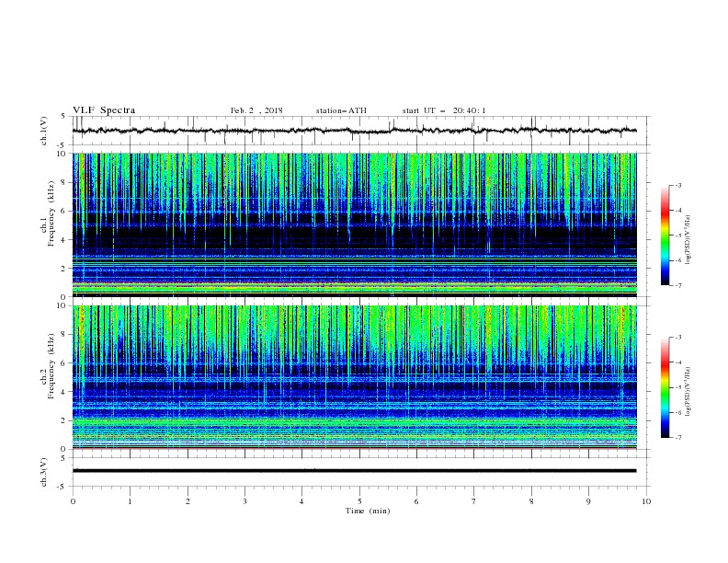Viewport: 728px width, 563px height.
Task: Click the "Time (min)" axis label
Action: pyautogui.click(x=368, y=511)
